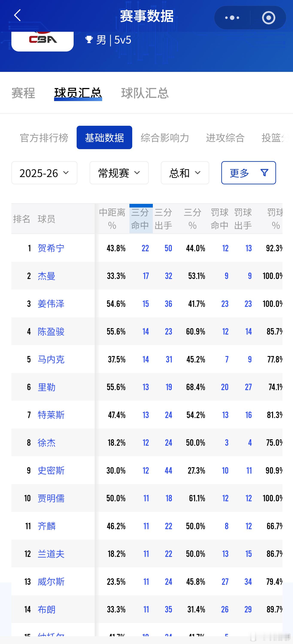Switch to the 球队汇总 tab
293x644 pixels.
[146, 93]
